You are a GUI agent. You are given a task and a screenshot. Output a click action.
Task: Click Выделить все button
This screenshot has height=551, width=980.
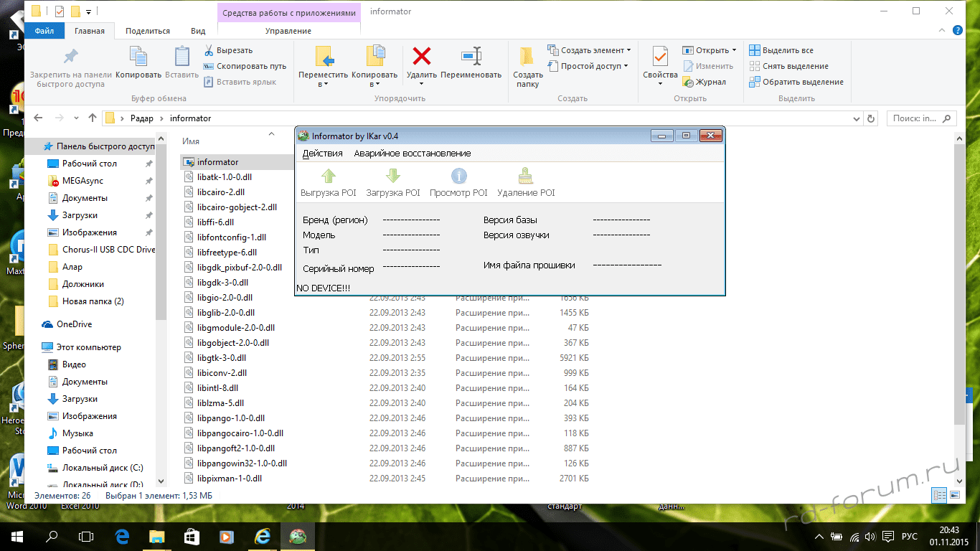[781, 50]
